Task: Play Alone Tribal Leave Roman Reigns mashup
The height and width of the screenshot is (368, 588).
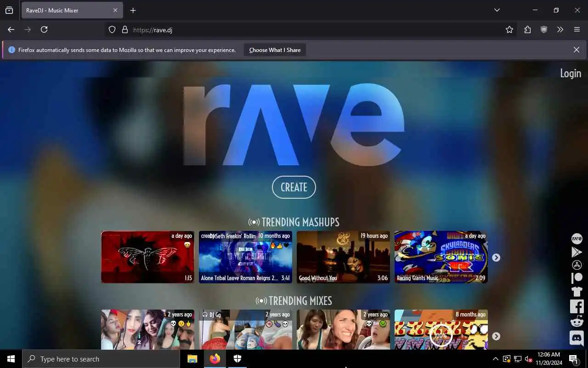Action: [x=245, y=257]
